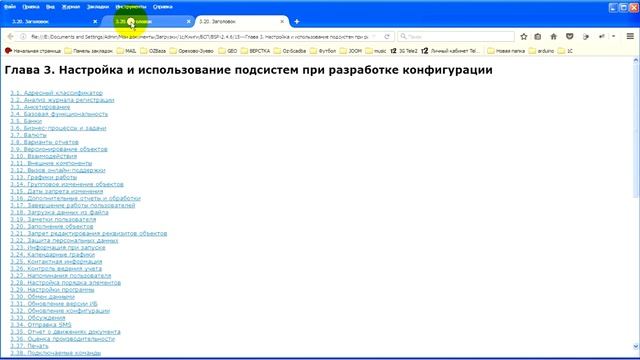Open the Закладки menu
The height and width of the screenshot is (360, 640).
(x=98, y=7)
